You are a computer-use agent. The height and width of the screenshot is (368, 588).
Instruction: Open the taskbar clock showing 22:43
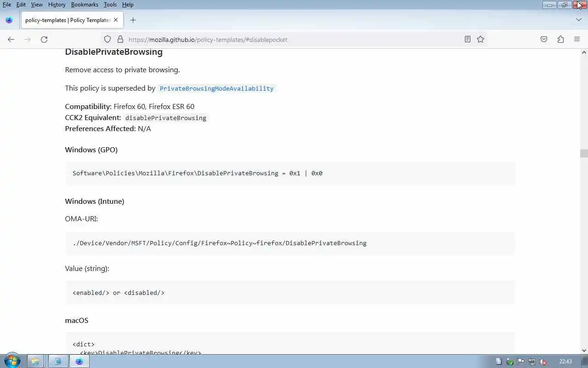565,362
